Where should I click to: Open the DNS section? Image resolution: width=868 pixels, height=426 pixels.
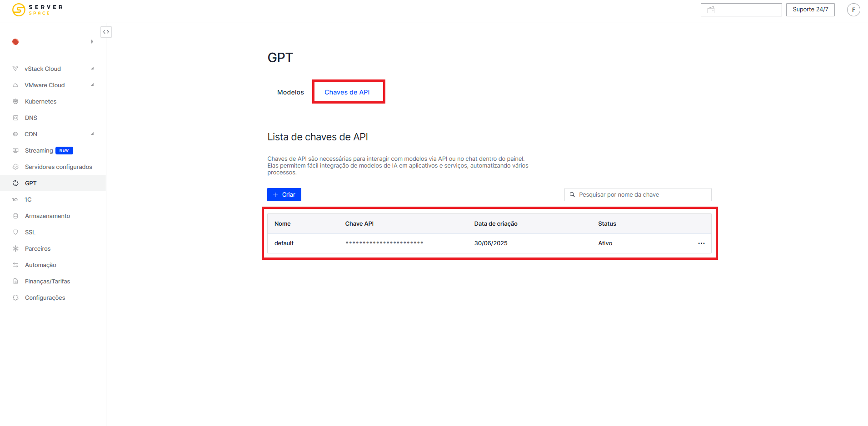click(x=31, y=118)
